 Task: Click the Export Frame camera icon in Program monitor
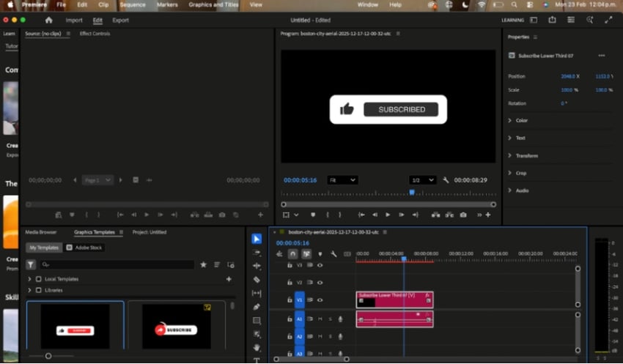tap(462, 215)
